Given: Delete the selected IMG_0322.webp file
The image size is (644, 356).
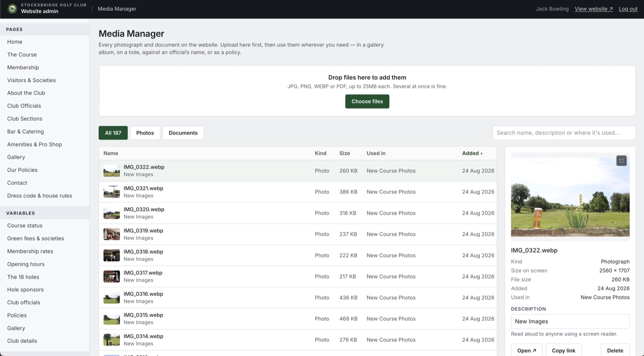Looking at the screenshot, I should pyautogui.click(x=615, y=350).
